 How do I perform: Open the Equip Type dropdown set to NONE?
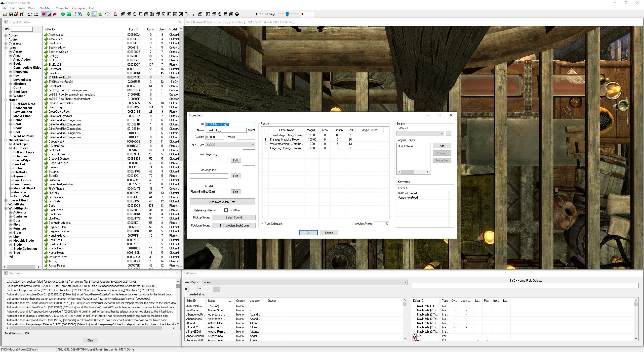pos(230,145)
